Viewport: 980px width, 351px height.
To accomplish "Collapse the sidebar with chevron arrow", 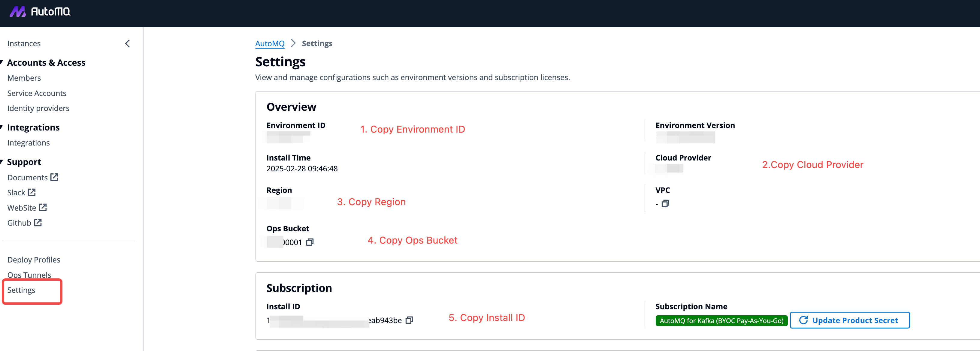I will click(127, 44).
